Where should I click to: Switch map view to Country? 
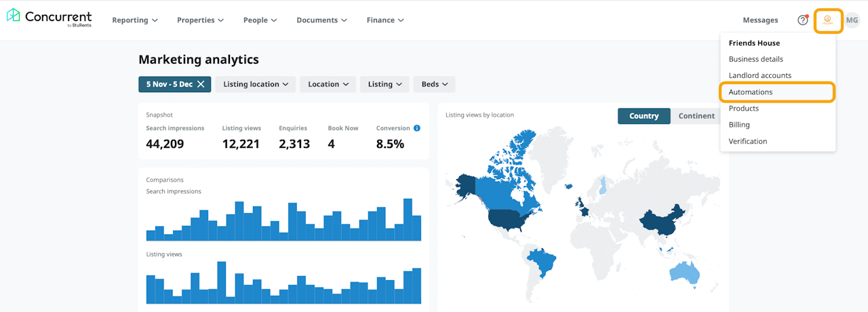[x=644, y=116]
